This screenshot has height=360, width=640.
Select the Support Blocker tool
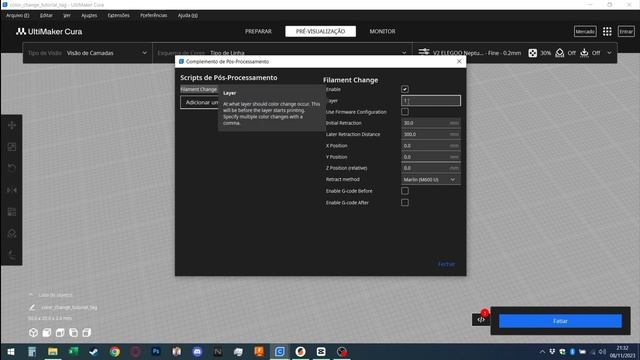pyautogui.click(x=12, y=233)
